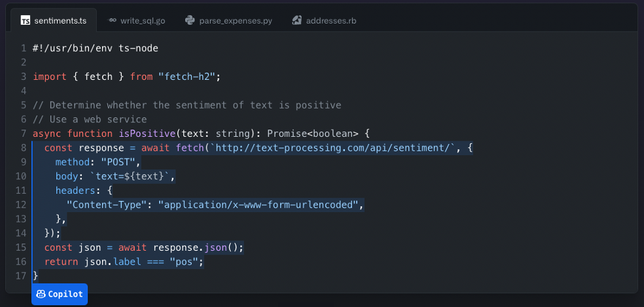Switch to the write_sql.go tab
The image size is (644, 307).
[x=142, y=20]
